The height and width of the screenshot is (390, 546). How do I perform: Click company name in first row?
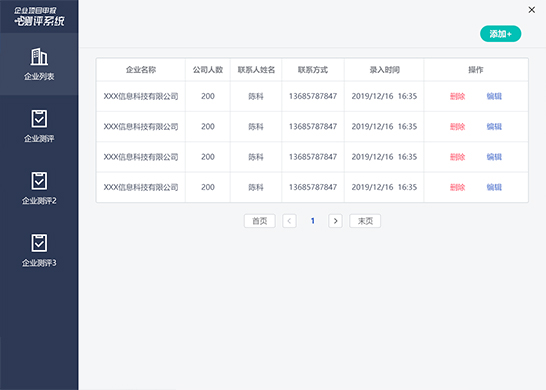pyautogui.click(x=141, y=96)
